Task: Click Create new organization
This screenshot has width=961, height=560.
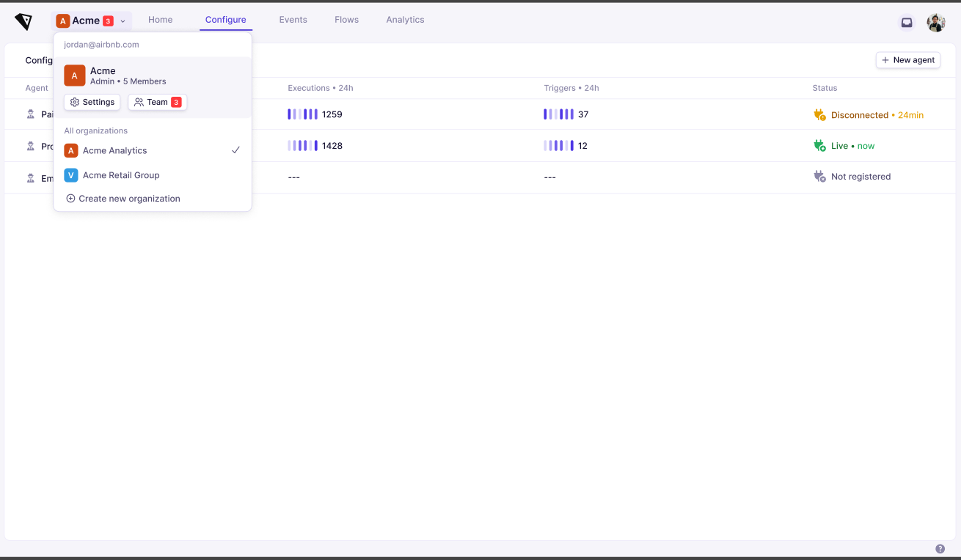Action: tap(123, 199)
